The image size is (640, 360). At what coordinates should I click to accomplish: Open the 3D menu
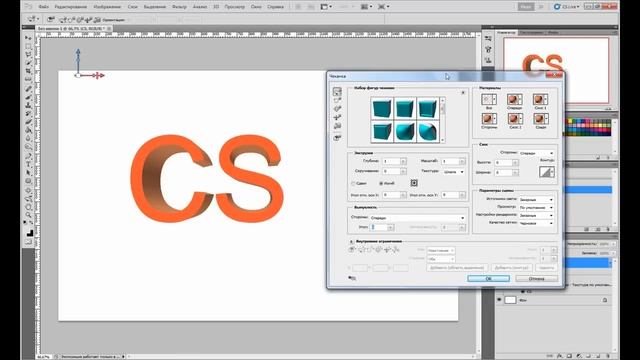[x=216, y=7]
